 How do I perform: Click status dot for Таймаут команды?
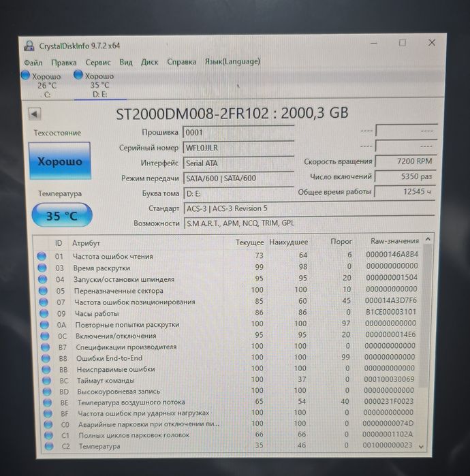pyautogui.click(x=46, y=381)
